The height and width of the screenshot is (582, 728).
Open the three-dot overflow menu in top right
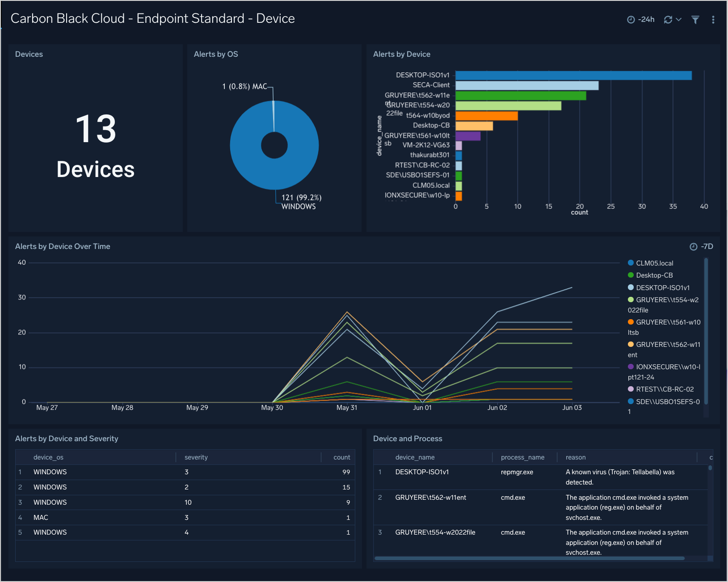point(714,19)
